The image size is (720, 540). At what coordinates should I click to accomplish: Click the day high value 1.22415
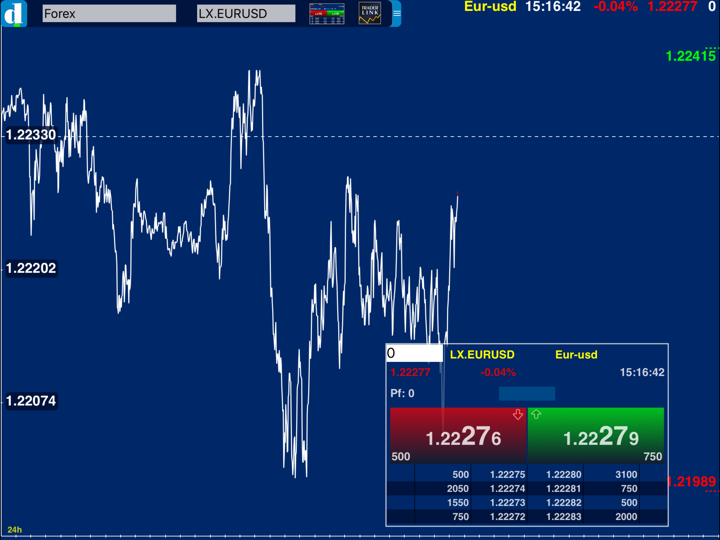pyautogui.click(x=690, y=56)
